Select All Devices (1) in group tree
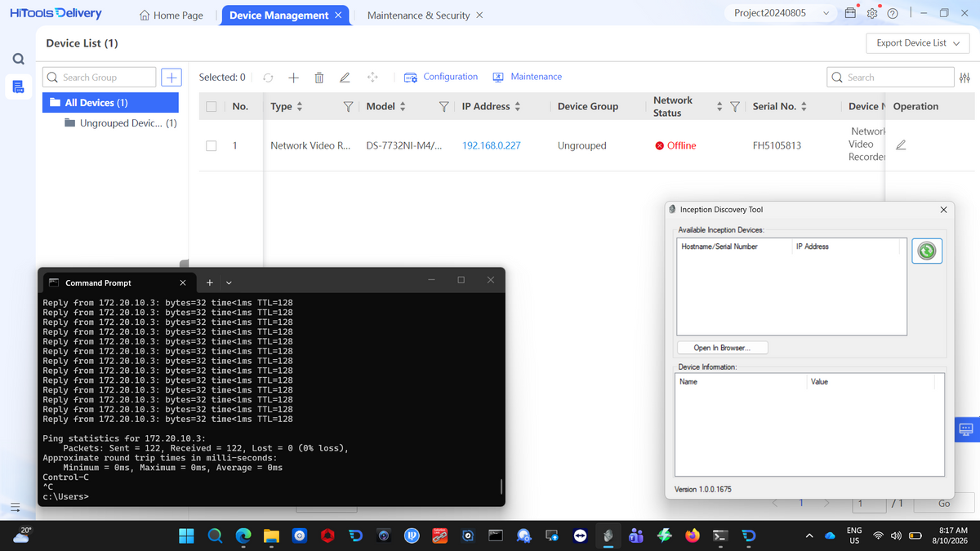980x551 pixels. tap(110, 103)
